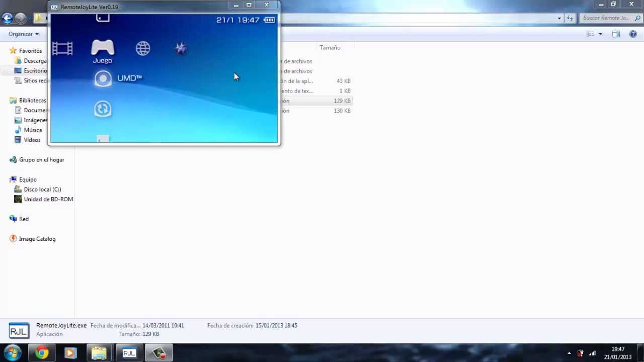
Task: Select Equipo in navigation pane
Action: 28,179
